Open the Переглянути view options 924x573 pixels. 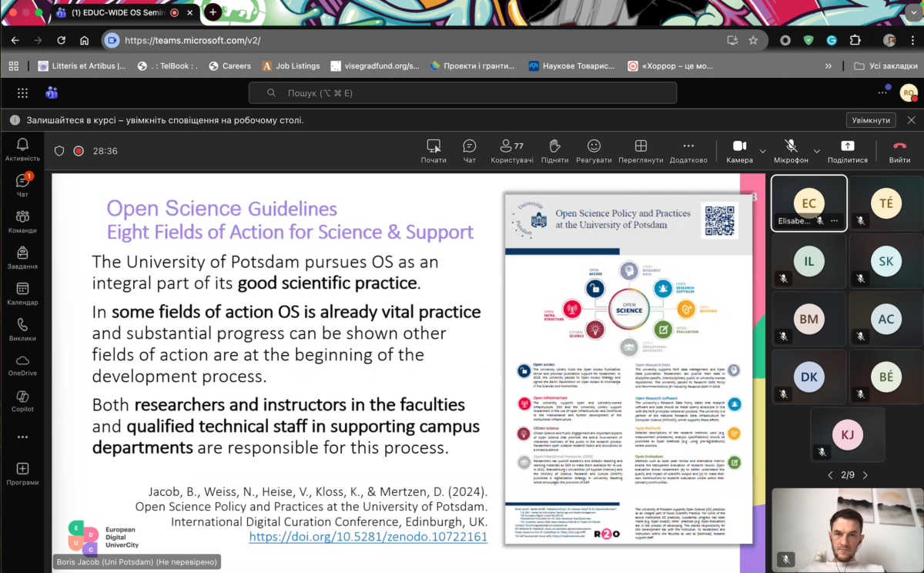point(640,150)
